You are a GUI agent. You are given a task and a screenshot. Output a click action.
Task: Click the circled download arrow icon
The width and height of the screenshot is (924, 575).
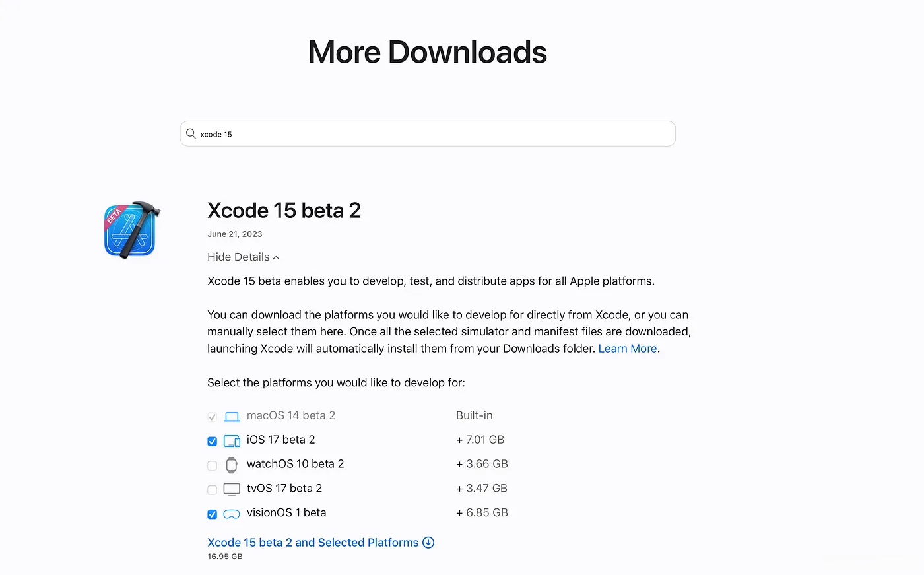pos(428,543)
